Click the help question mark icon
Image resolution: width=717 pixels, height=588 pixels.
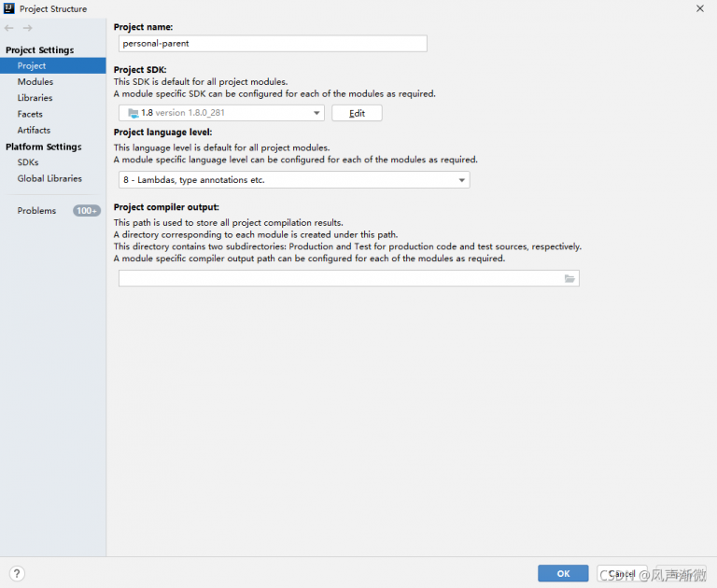pyautogui.click(x=17, y=574)
